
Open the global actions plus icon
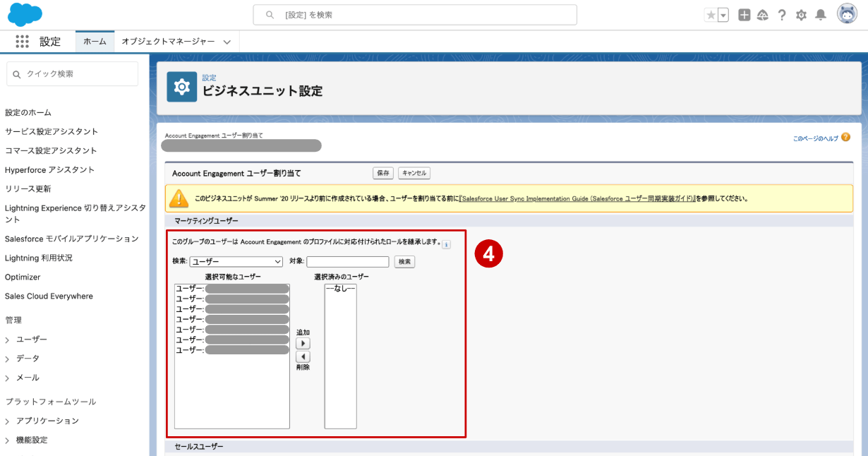pos(744,16)
